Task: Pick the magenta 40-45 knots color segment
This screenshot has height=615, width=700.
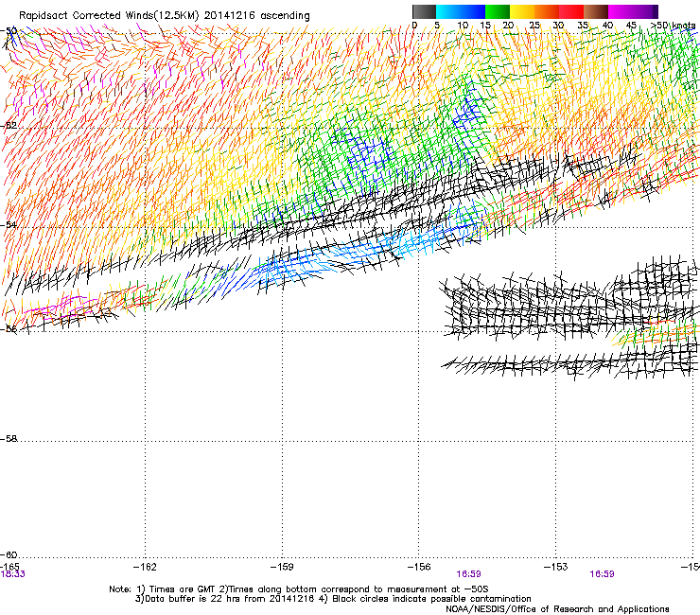Action: pyautogui.click(x=621, y=11)
